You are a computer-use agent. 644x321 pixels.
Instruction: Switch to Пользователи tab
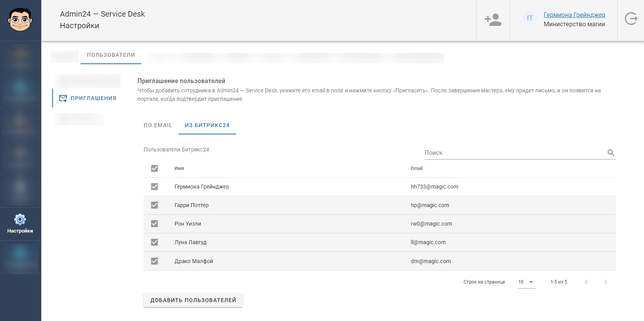coord(111,55)
